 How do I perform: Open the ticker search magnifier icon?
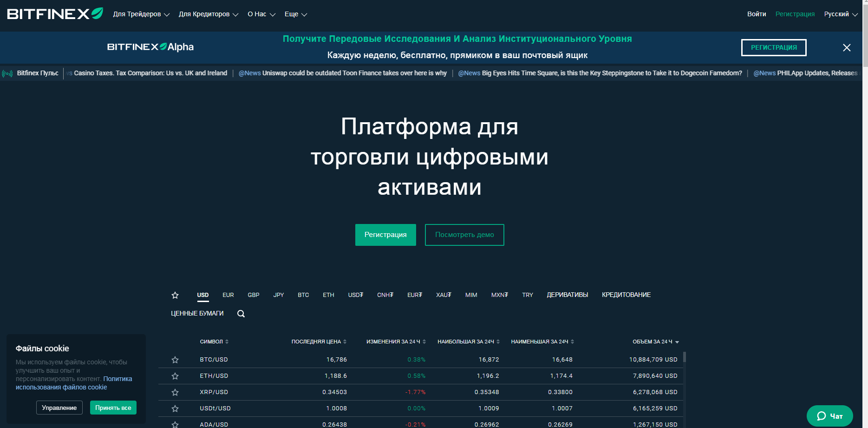[x=241, y=314]
